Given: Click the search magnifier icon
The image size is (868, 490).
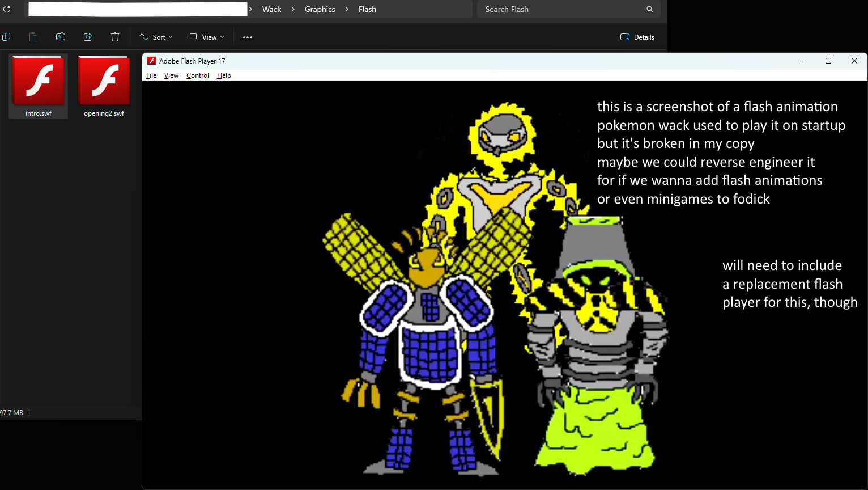Looking at the screenshot, I should pos(649,9).
